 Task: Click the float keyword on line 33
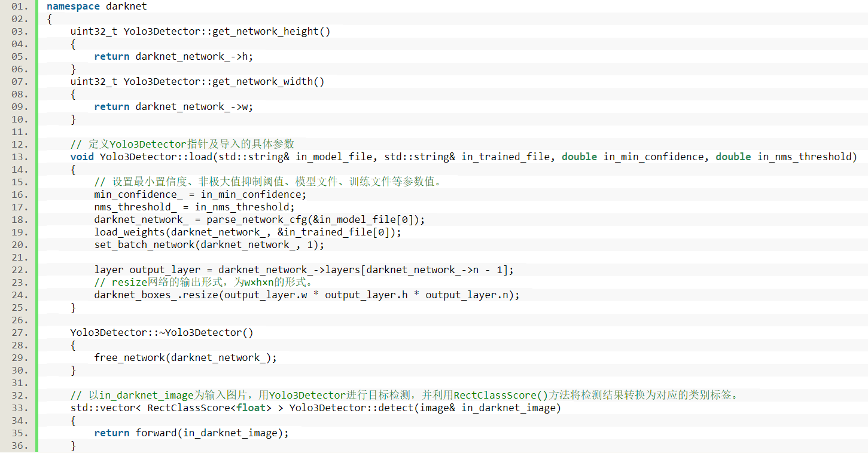251,408
